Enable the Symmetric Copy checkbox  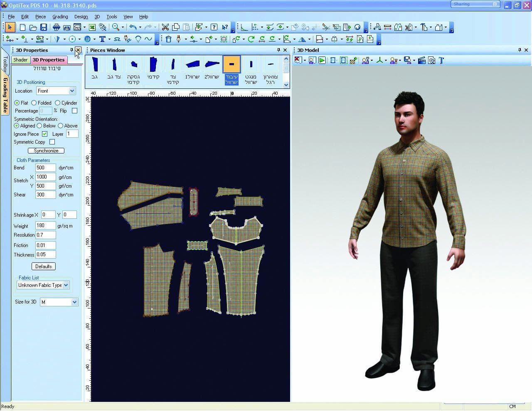(52, 142)
